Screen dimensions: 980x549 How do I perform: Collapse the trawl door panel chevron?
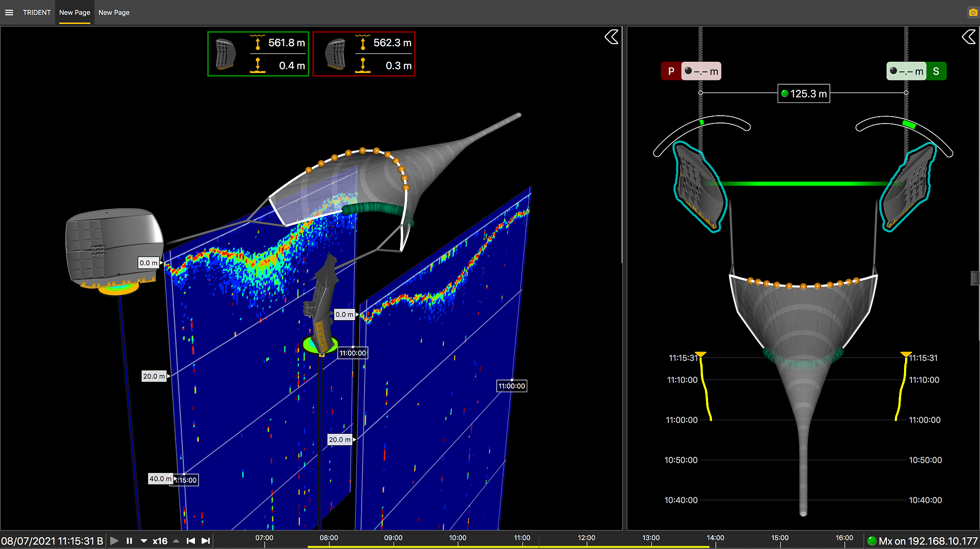click(x=968, y=37)
